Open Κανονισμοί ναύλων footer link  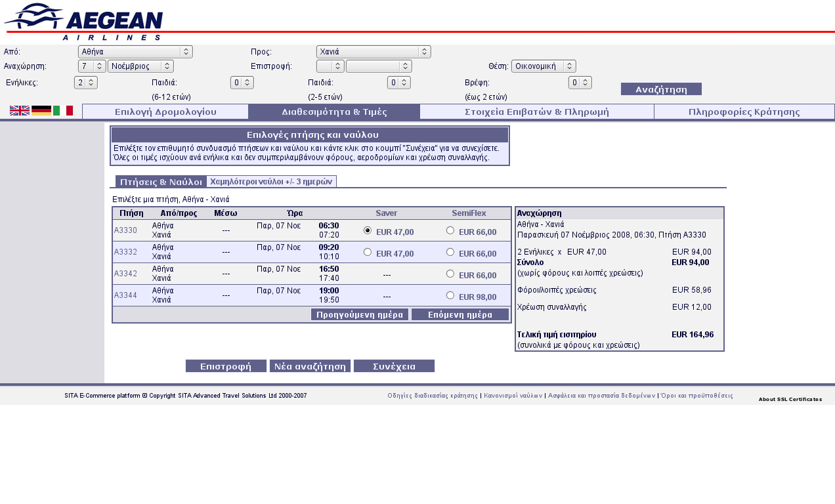(513, 396)
